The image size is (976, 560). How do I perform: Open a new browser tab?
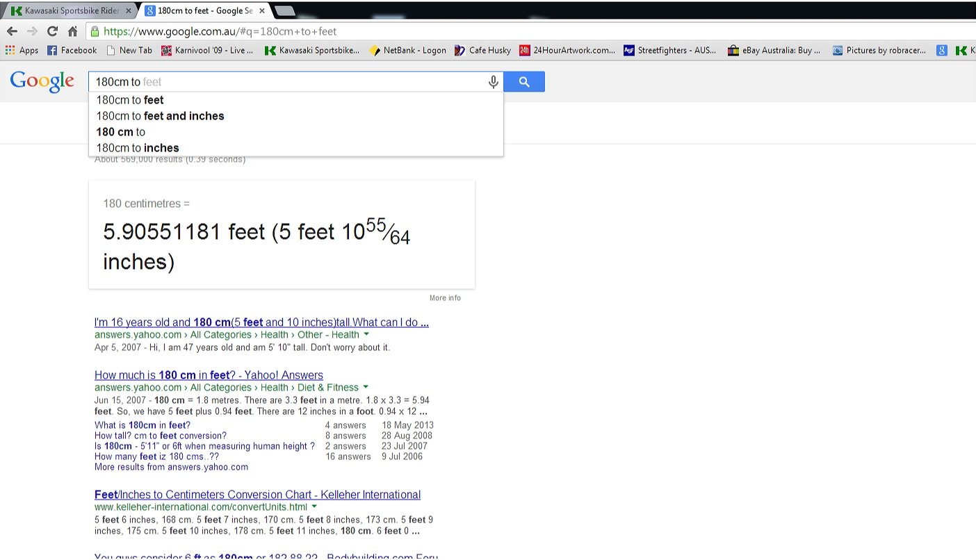(x=285, y=11)
